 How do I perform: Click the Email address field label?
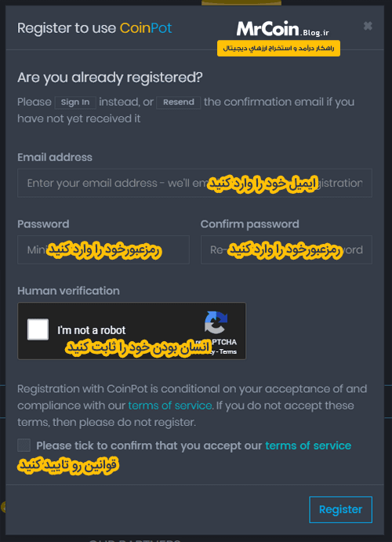[x=55, y=158]
